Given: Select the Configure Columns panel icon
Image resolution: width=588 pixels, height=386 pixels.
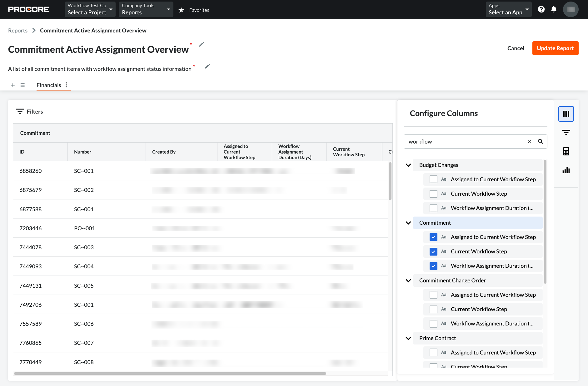Looking at the screenshot, I should point(566,114).
